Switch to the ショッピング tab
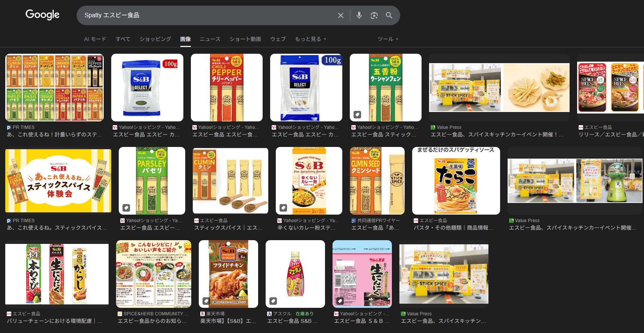 (x=155, y=39)
